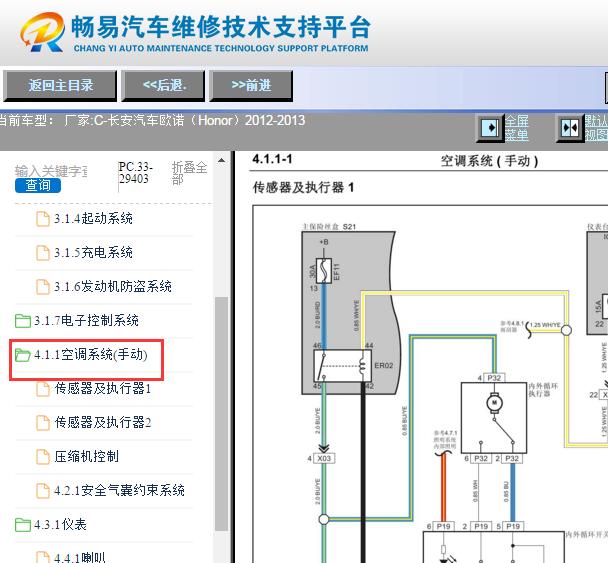Select 传感器及执行器1 page
The width and height of the screenshot is (608, 563).
[103, 389]
